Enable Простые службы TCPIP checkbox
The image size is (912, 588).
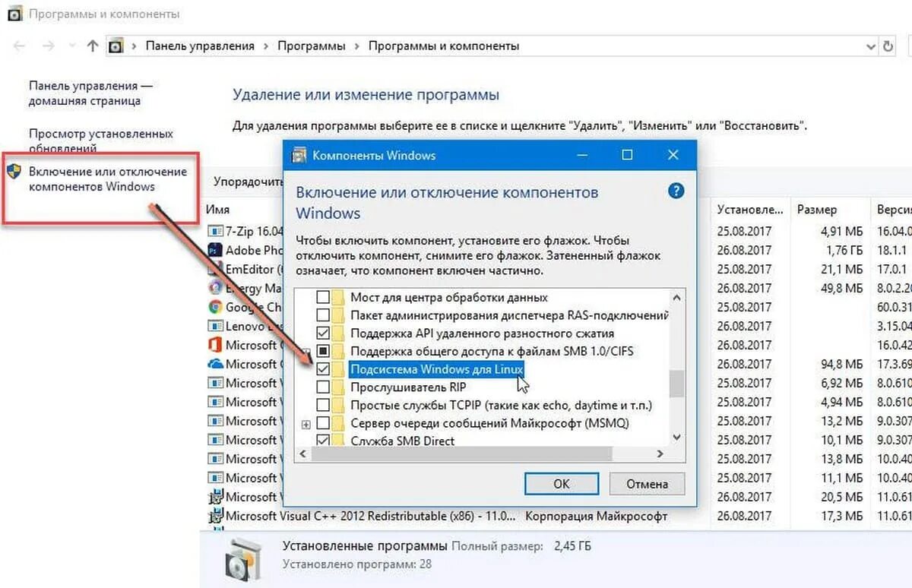click(x=323, y=404)
